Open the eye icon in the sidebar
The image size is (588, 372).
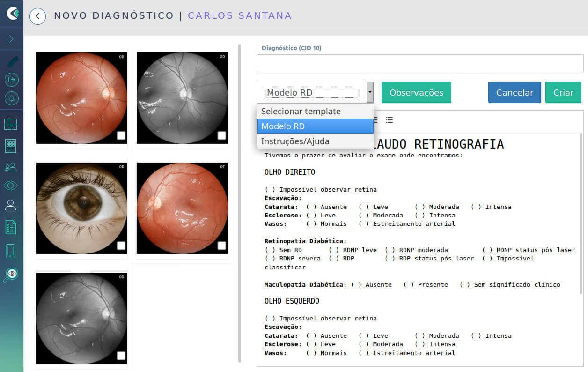pos(10,186)
